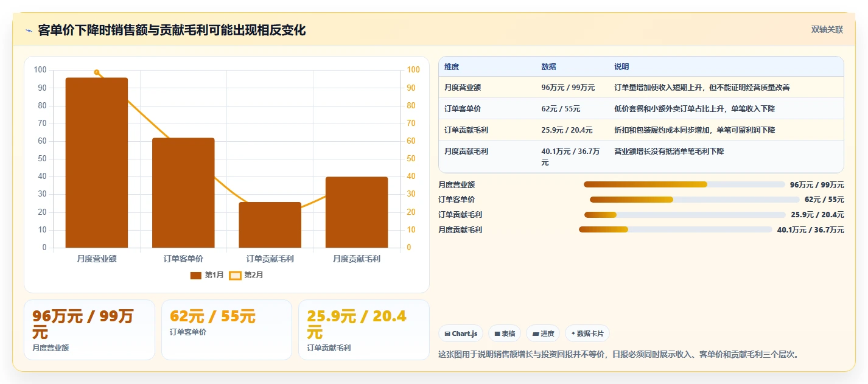
Task: Select the Chart.js chip
Action: [x=461, y=333]
